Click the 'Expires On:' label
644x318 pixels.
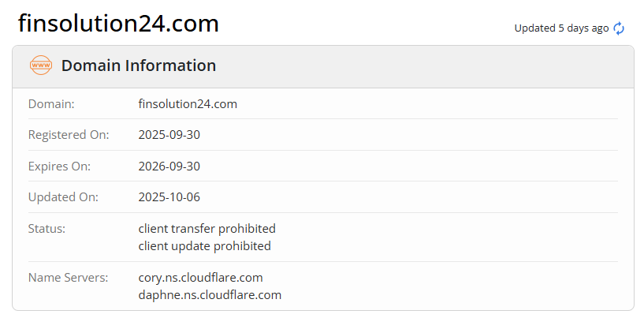click(x=60, y=166)
